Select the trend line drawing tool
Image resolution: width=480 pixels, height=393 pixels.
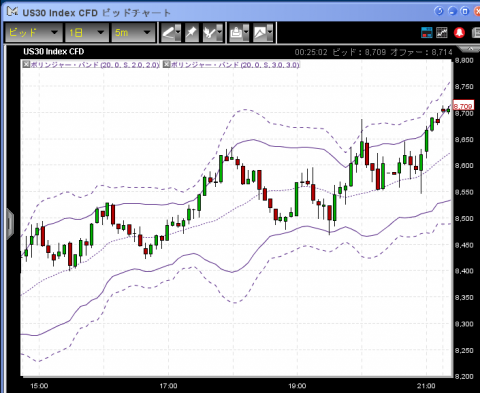[169, 33]
